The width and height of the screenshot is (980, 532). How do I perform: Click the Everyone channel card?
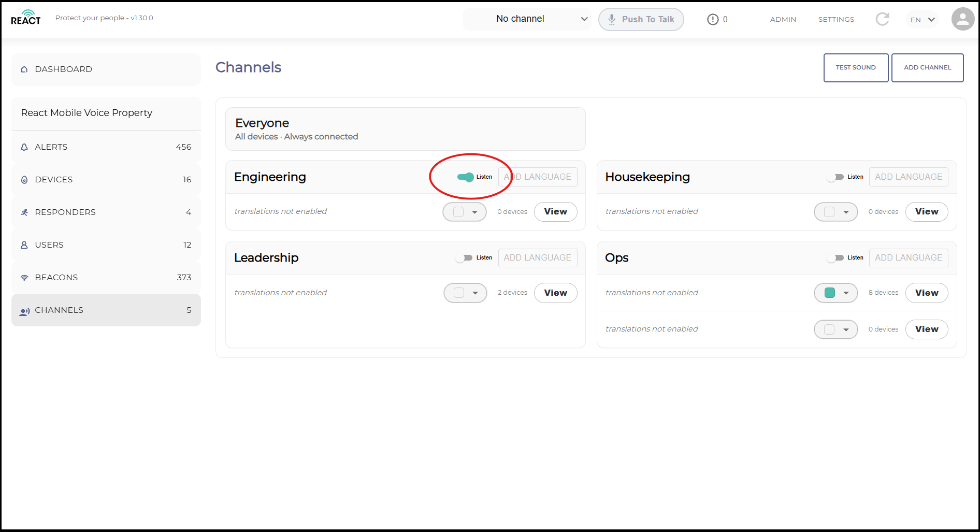pos(406,129)
